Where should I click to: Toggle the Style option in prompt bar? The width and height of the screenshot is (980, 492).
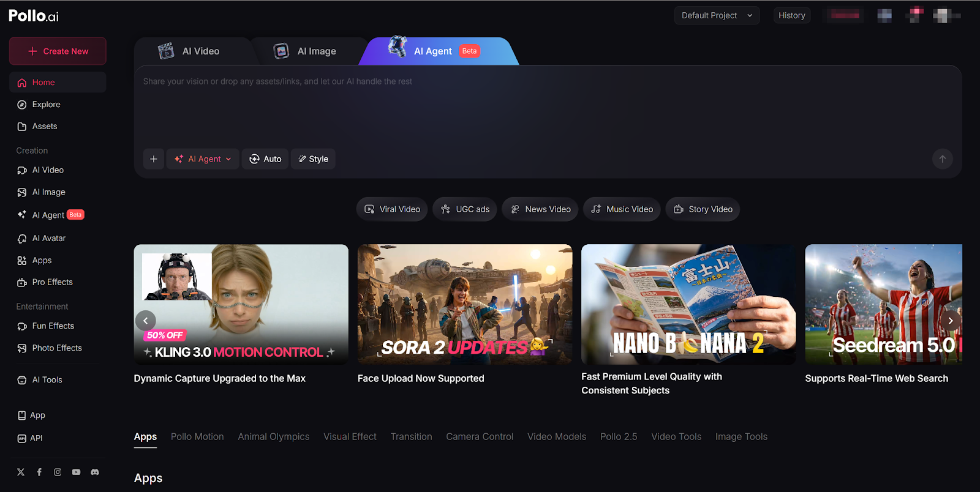coord(313,159)
